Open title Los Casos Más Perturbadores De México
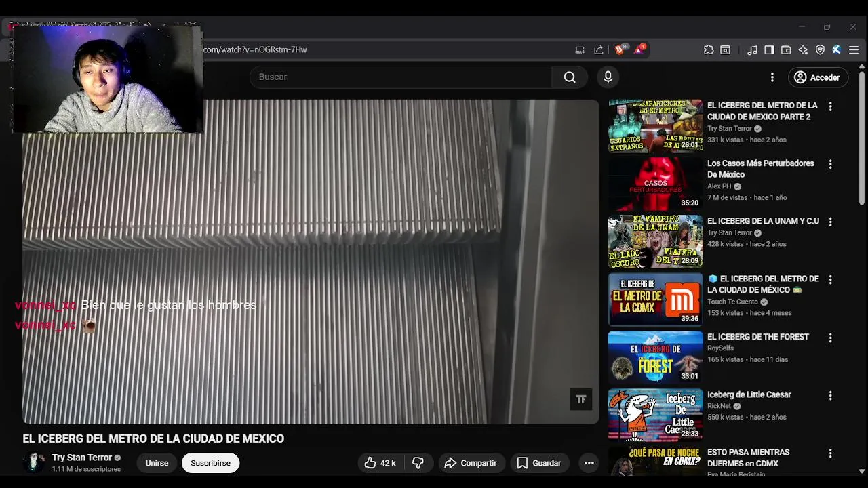The height and width of the screenshot is (488, 868). pyautogui.click(x=761, y=169)
